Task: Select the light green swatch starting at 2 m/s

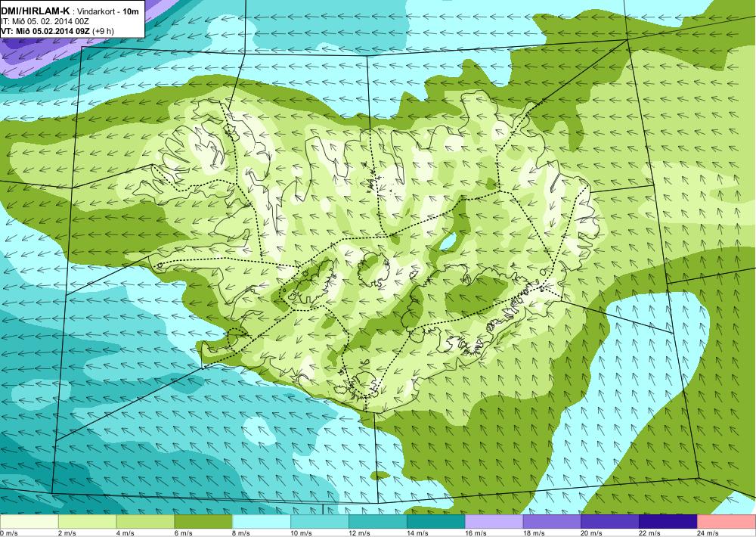Action: pyautogui.click(x=87, y=522)
